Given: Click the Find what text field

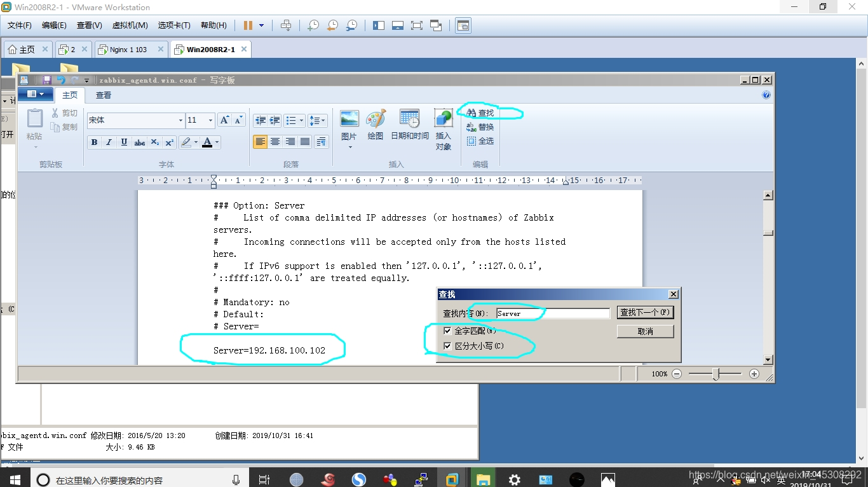Looking at the screenshot, I should [553, 313].
